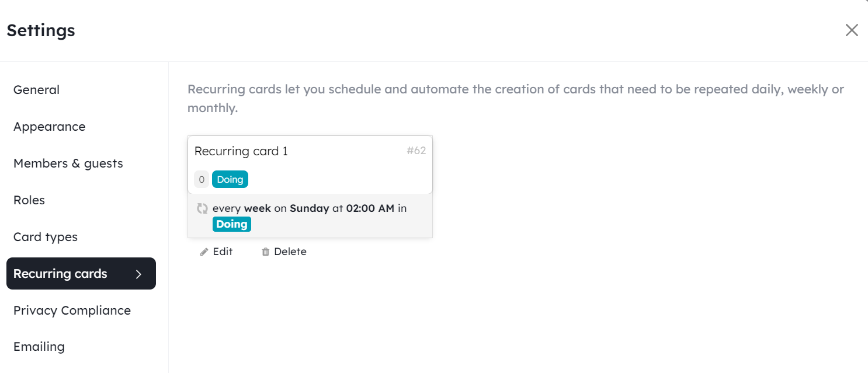The image size is (868, 373).
Task: Go to the Emailing settings section
Action: pos(39,347)
